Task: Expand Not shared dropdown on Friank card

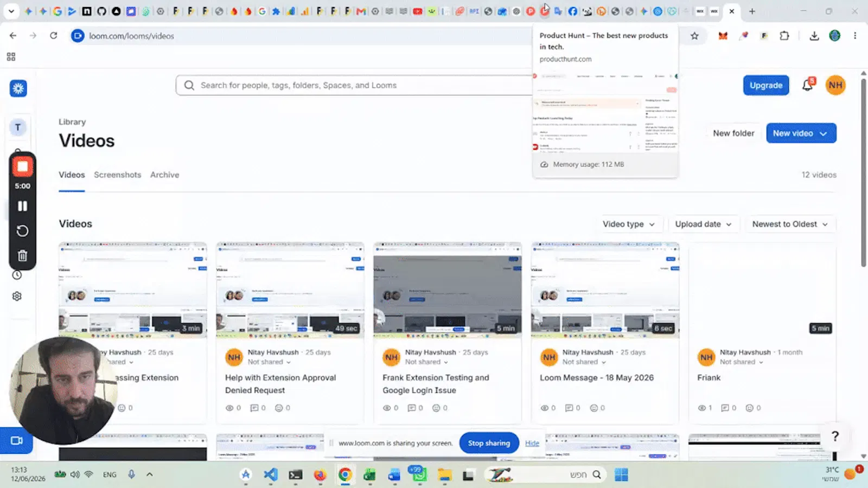Action: point(741,362)
